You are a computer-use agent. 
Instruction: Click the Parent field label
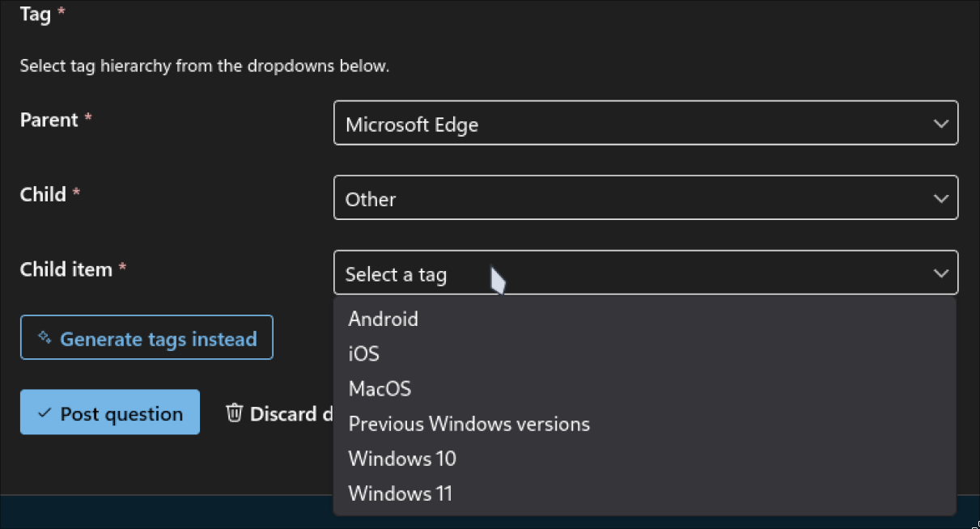49,120
